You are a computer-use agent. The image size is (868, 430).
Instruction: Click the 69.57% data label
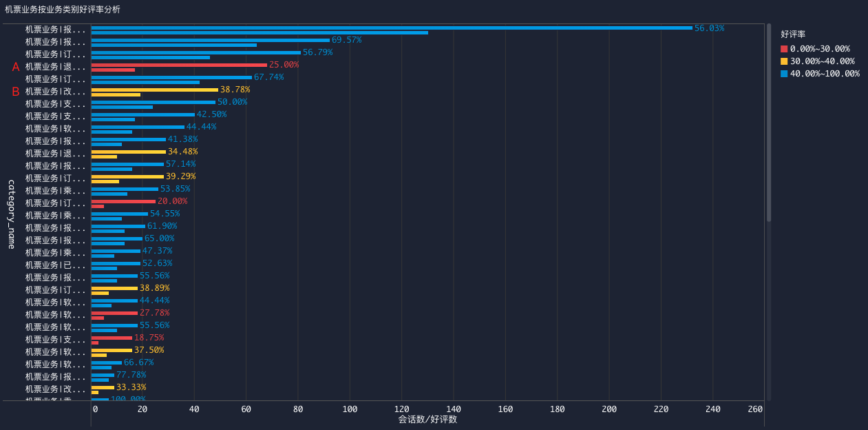346,40
